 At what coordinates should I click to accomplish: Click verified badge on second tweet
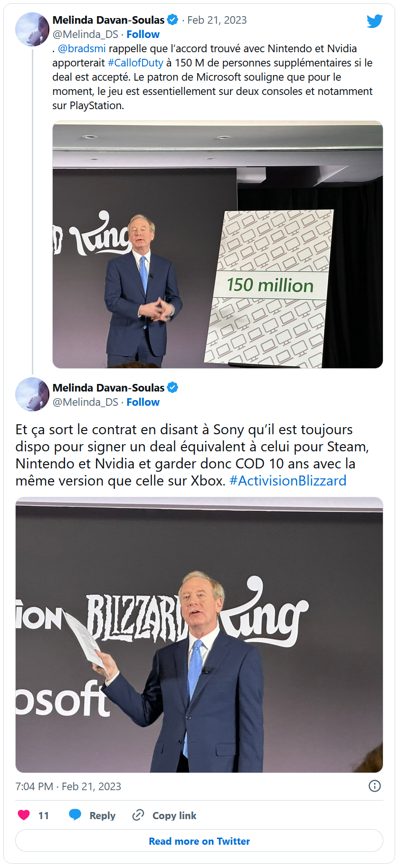172,388
